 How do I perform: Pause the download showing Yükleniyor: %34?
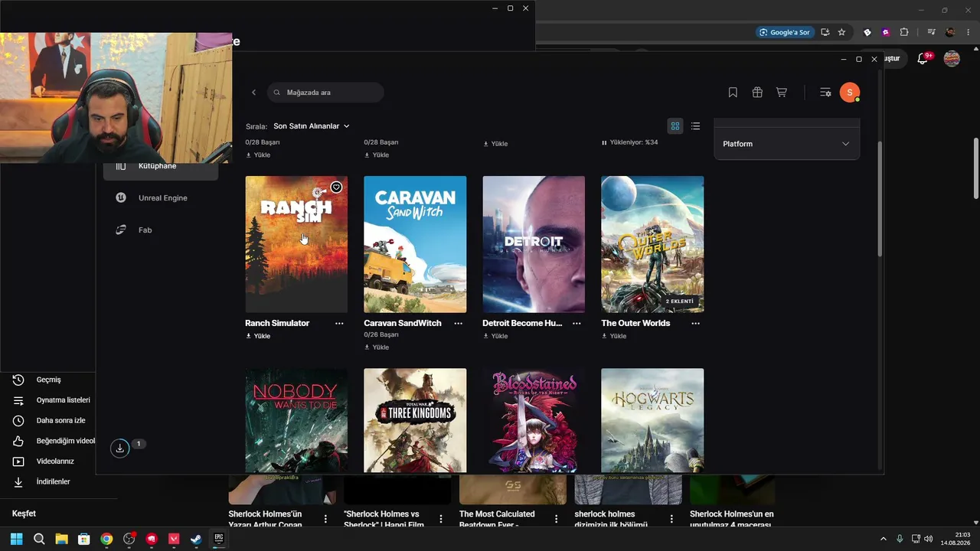604,142
